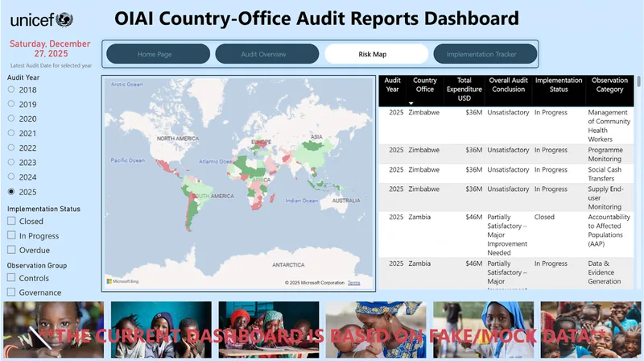Go to the Implementation Tracker tab

[x=485, y=54]
